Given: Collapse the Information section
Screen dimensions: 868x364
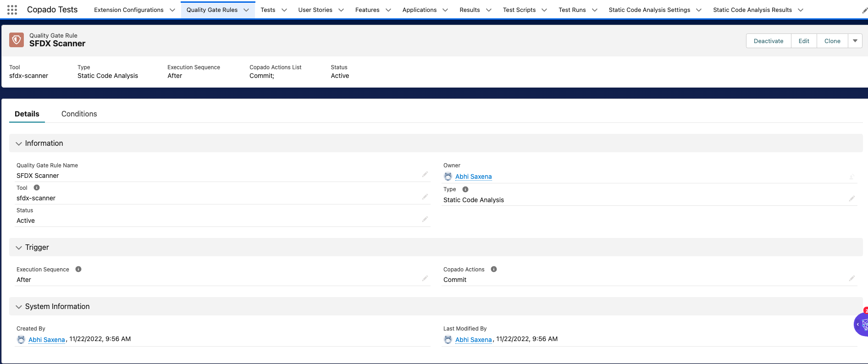Looking at the screenshot, I should click(19, 143).
